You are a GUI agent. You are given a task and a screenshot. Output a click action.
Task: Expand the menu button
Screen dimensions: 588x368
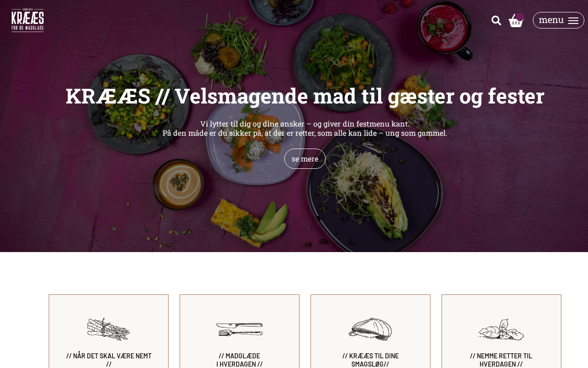pos(559,20)
